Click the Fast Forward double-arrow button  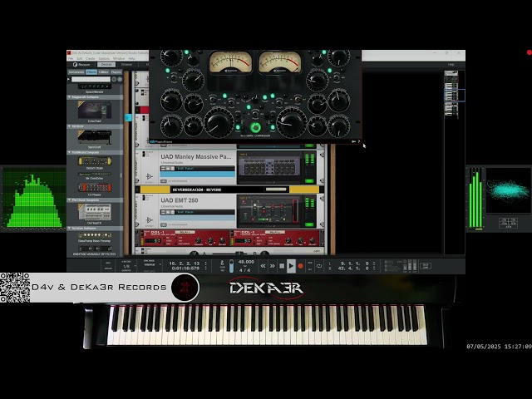click(272, 266)
